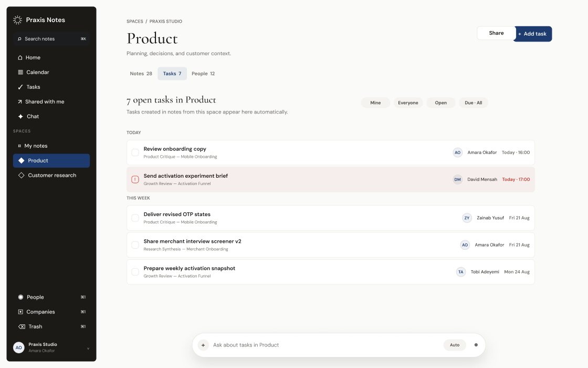Open Trash from the sidebar
Screen dimensions: 588x368
coord(51,326)
